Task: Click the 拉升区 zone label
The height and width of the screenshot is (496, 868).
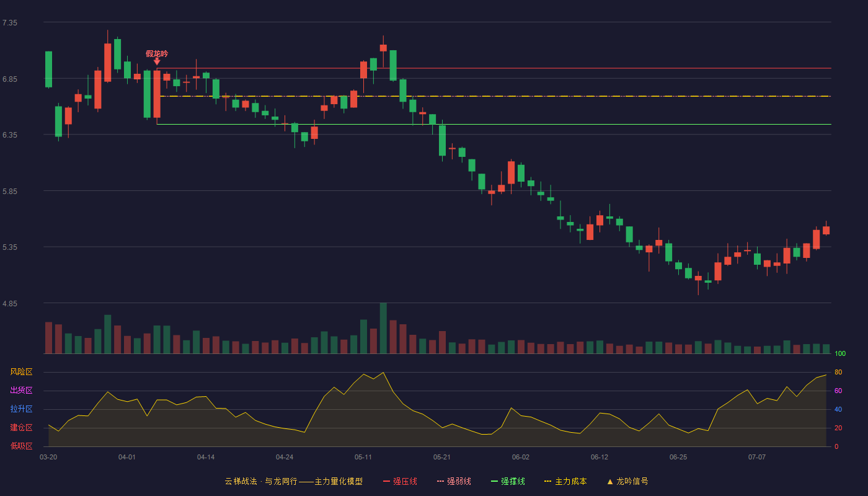Action: (21, 409)
